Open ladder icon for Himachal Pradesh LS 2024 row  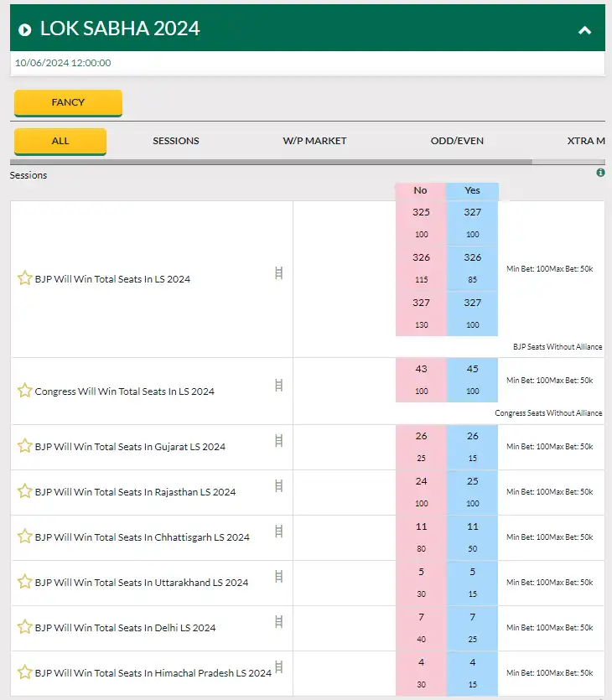(279, 667)
